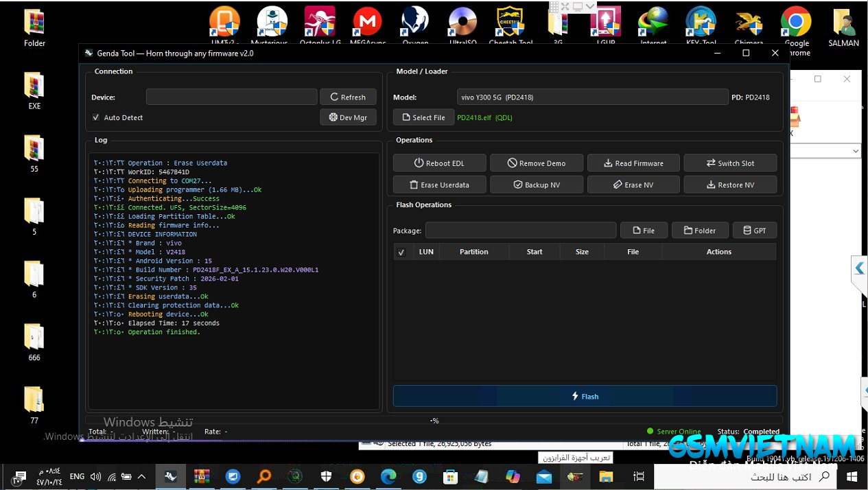Expand the Windows system tray hidden icons
Viewport: 868px width, 490px height.
coord(141,476)
